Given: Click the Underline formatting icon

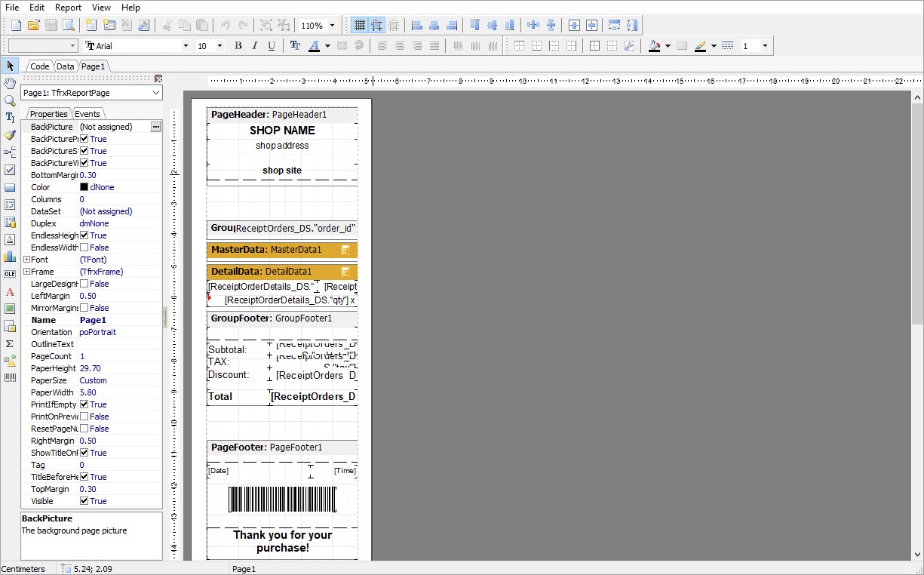Looking at the screenshot, I should pos(272,46).
